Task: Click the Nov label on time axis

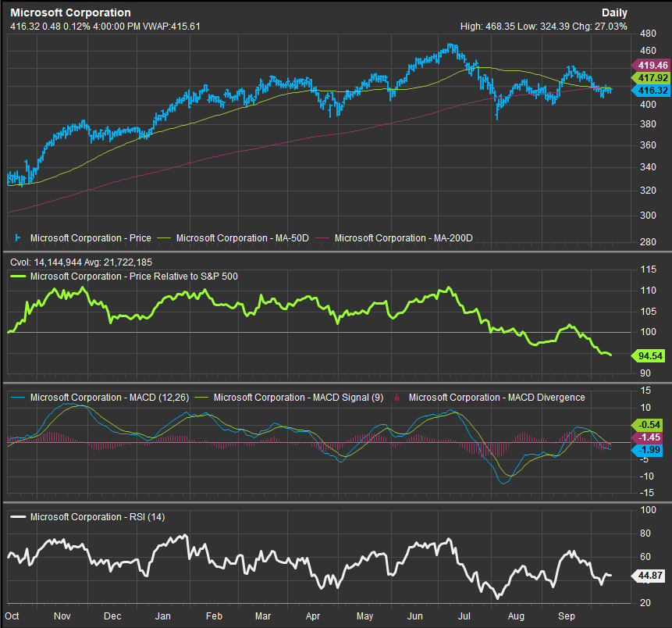Action: pyautogui.click(x=62, y=616)
